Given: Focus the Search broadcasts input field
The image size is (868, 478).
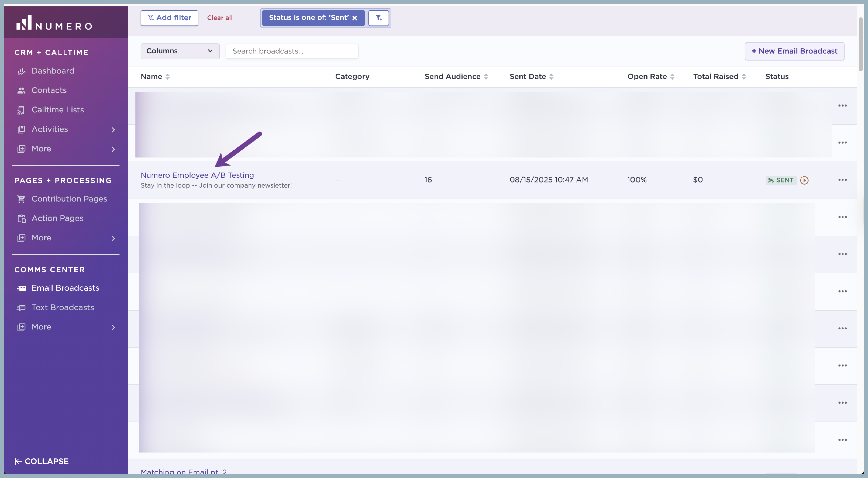Looking at the screenshot, I should click(x=292, y=51).
